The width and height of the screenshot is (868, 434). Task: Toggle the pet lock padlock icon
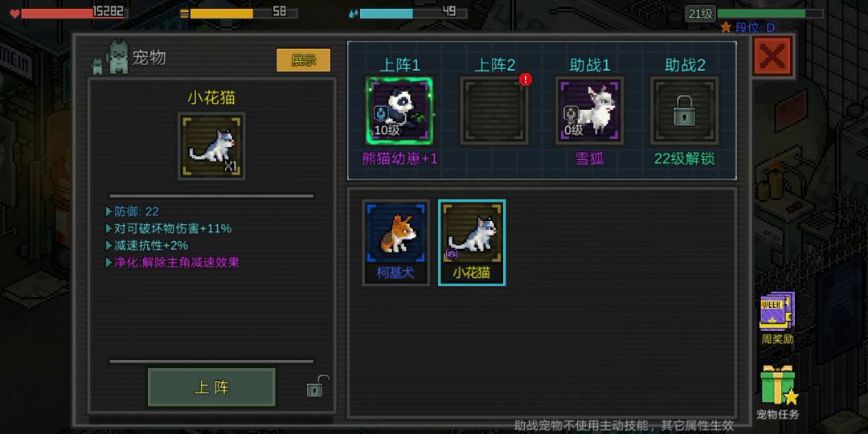317,386
